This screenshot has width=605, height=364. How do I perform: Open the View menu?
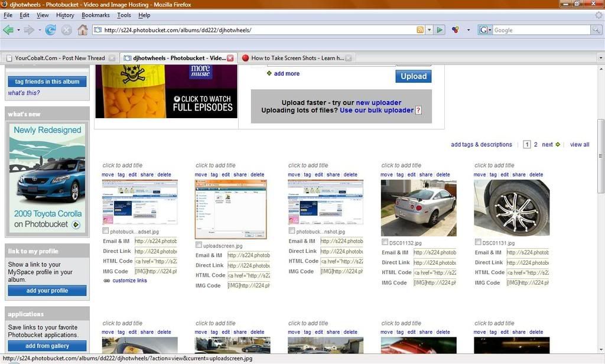point(43,15)
